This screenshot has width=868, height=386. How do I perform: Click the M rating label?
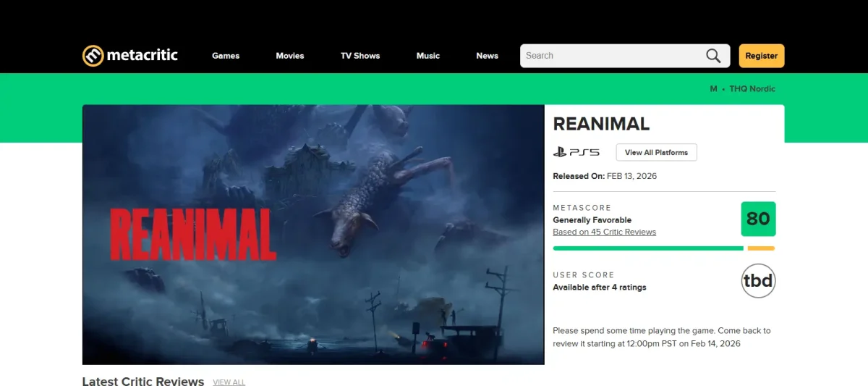pos(714,88)
